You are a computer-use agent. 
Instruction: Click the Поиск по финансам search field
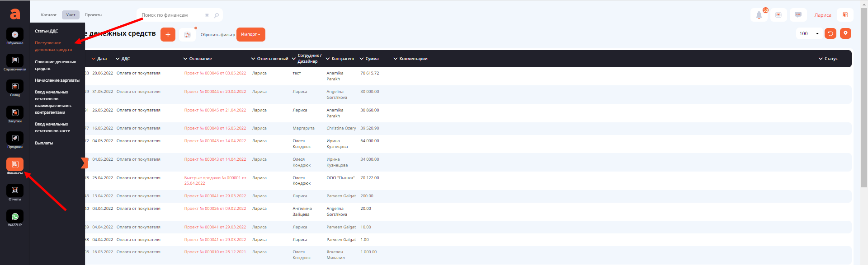pos(172,15)
